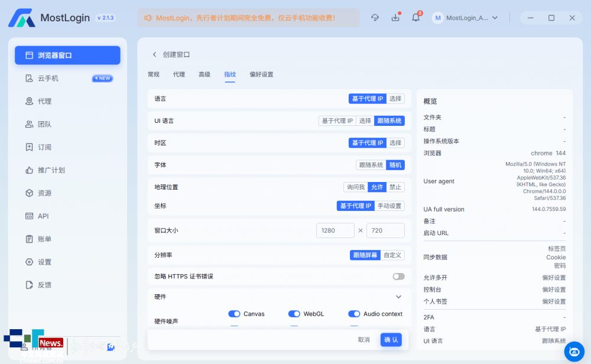Open the API sidebar page
Viewport: 591px width, 364px height.
[43, 216]
